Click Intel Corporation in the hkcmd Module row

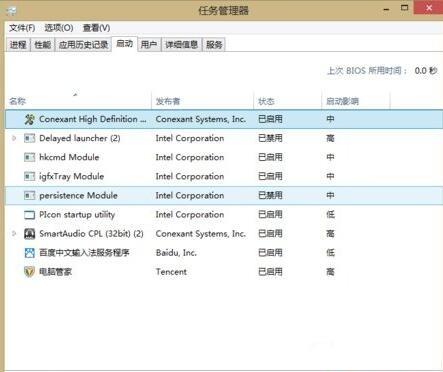190,157
